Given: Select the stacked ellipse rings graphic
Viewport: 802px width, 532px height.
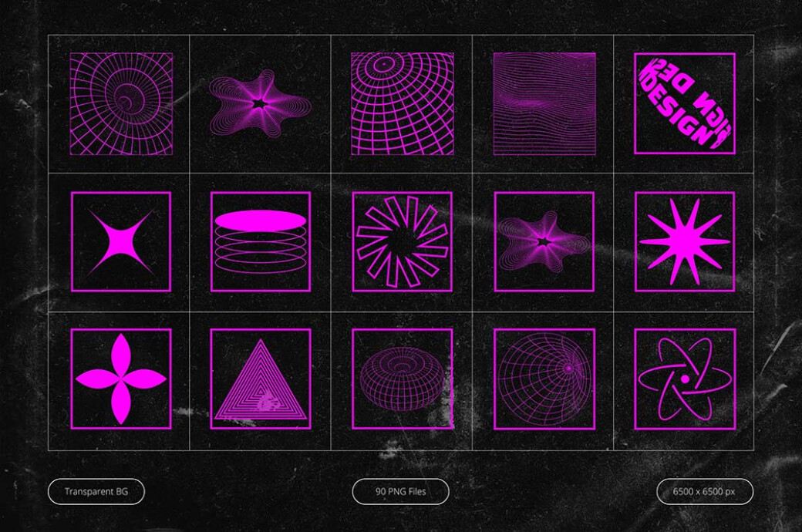Looking at the screenshot, I should pyautogui.click(x=259, y=241).
